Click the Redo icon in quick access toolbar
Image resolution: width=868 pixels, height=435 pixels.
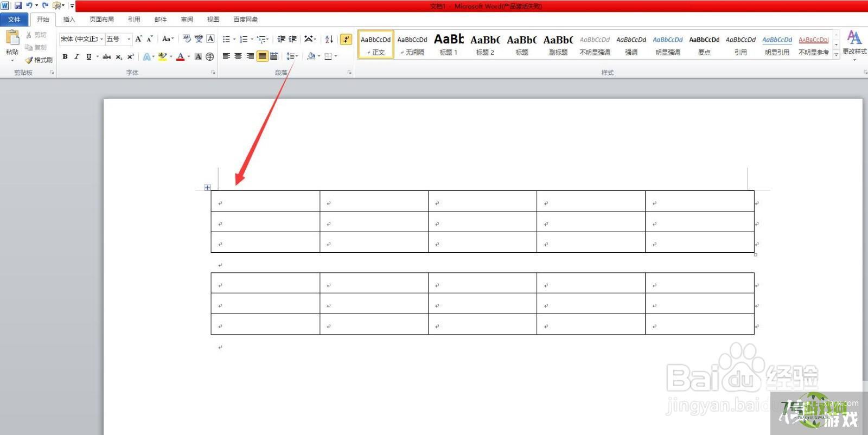pos(45,5)
